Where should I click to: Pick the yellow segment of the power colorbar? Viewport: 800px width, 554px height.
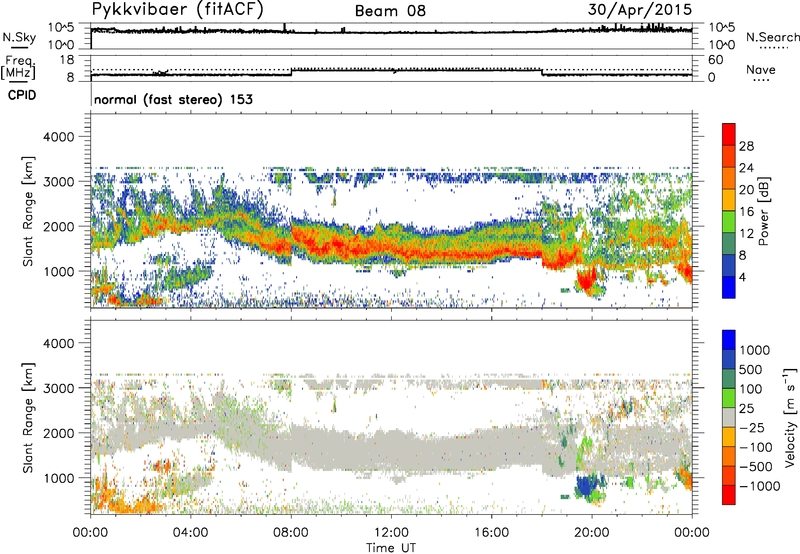[x=729, y=200]
